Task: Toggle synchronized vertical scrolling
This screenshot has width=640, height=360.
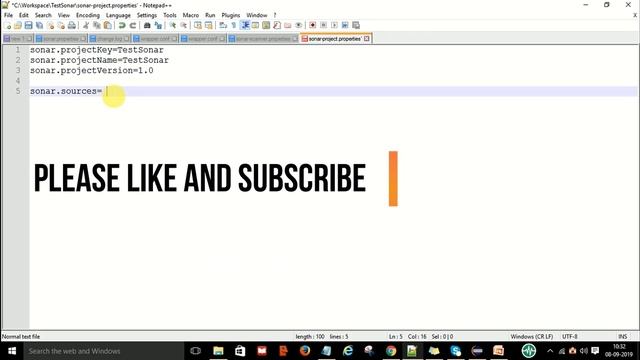Action: [198, 25]
